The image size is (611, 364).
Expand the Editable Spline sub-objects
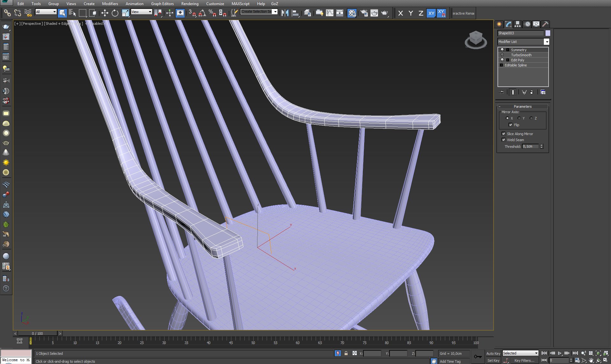[x=501, y=65]
